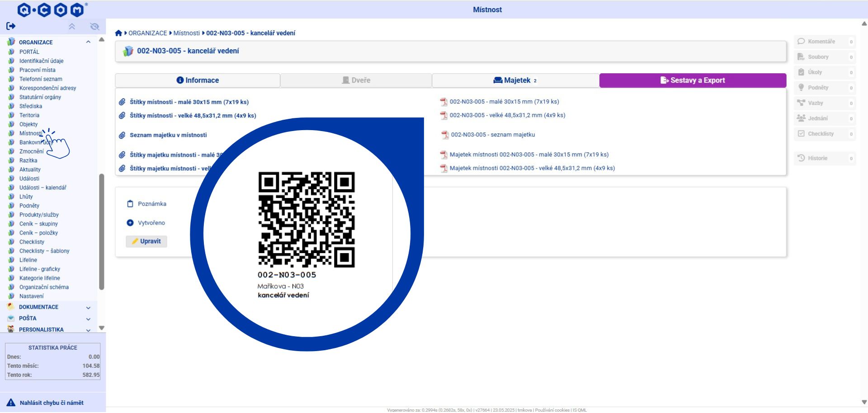This screenshot has height=413, width=868.
Task: Click the Vytvořeno plus icon
Action: pyautogui.click(x=130, y=223)
